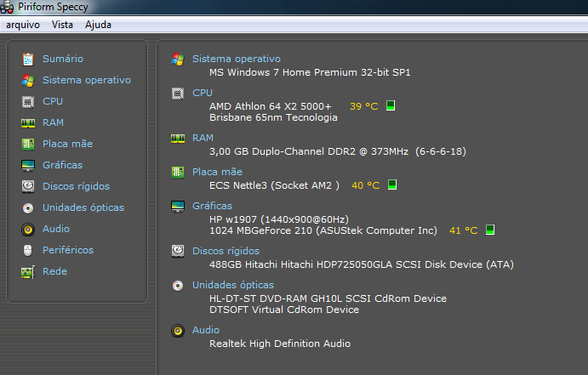The height and width of the screenshot is (375, 588).
Task: Click the Placa mãe icon in sidebar
Action: (28, 144)
